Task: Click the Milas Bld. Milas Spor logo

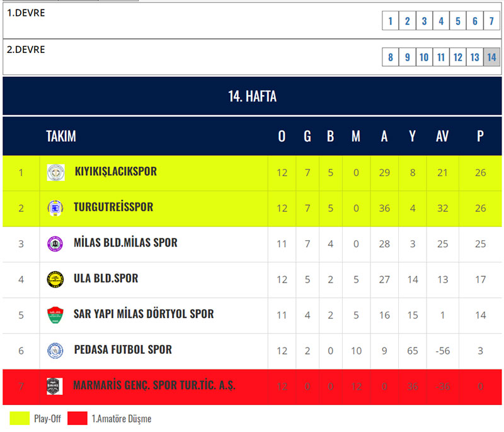Action: point(55,243)
